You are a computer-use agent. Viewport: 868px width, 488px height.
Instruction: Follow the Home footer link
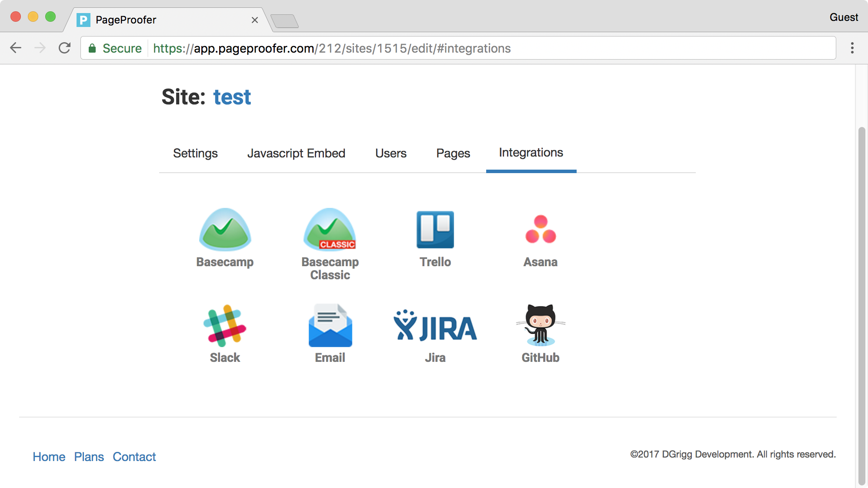(49, 457)
